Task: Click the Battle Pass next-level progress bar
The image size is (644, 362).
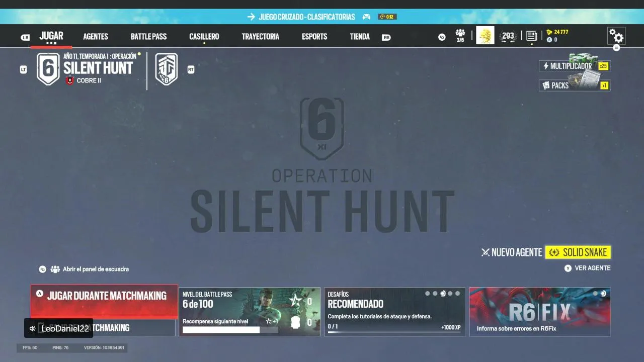Action: (x=230, y=330)
